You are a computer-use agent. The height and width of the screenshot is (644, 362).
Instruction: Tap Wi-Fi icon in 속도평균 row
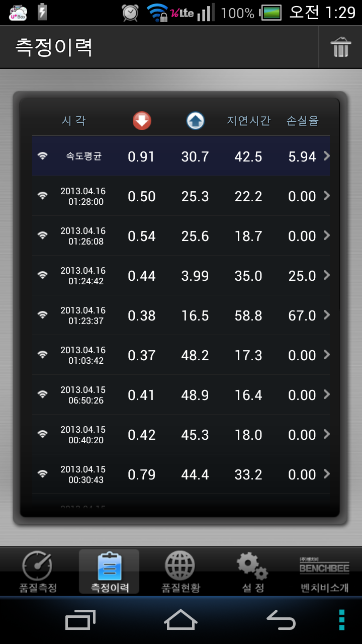point(43,156)
